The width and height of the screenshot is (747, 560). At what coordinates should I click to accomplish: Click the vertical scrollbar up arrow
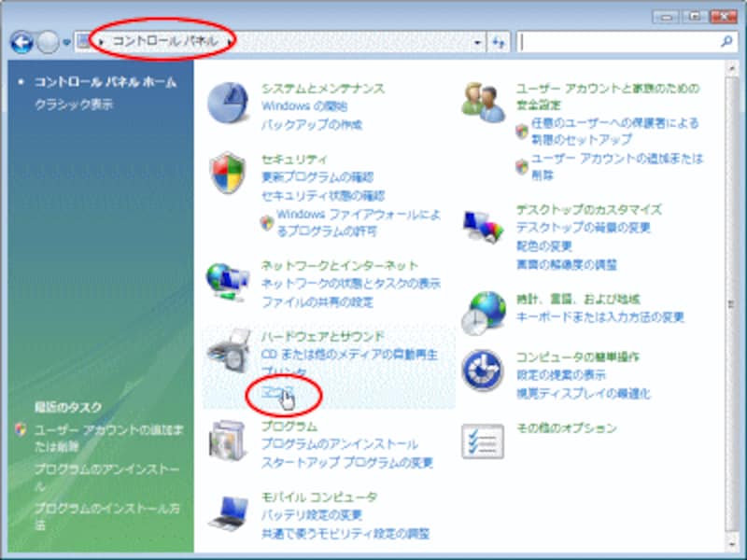(x=731, y=69)
